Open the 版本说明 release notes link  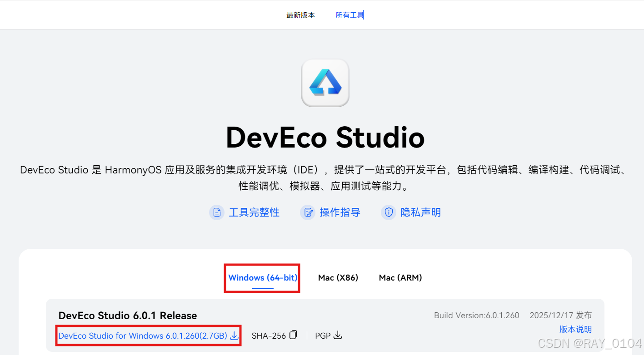coord(575,329)
